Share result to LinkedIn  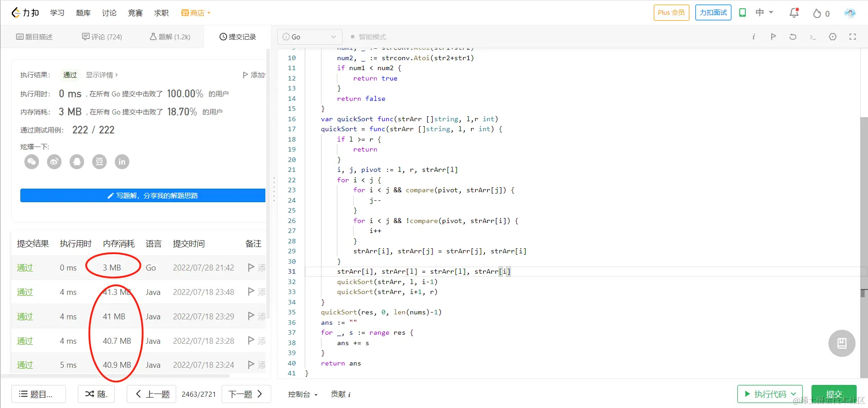click(x=122, y=161)
